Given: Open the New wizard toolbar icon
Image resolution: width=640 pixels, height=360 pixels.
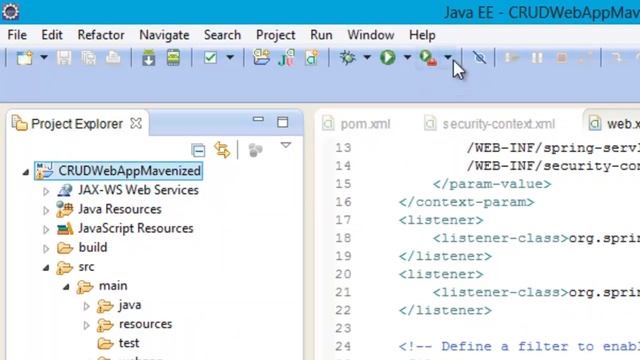Looking at the screenshot, I should [24, 58].
